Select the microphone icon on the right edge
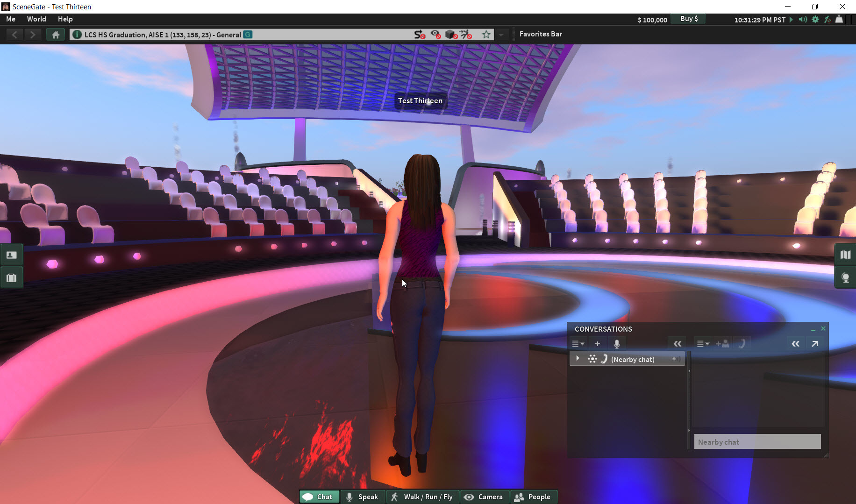Image resolution: width=856 pixels, height=504 pixels. click(845, 277)
